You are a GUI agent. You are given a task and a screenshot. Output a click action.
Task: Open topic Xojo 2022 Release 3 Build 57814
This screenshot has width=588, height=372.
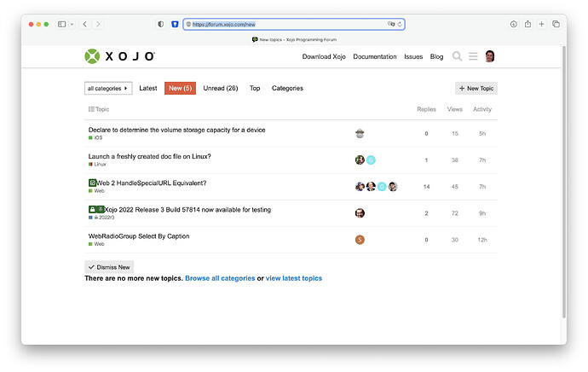click(x=187, y=209)
